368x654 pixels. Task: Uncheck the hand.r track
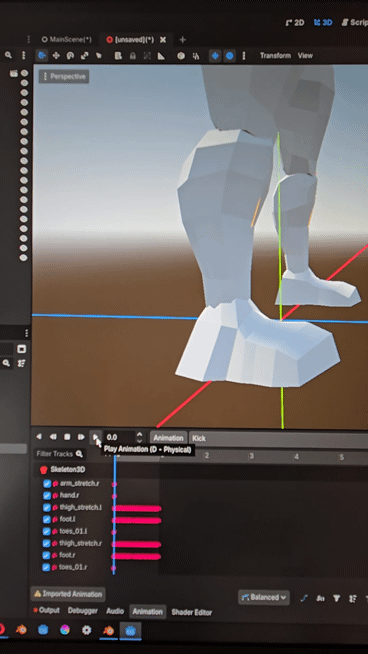click(47, 496)
